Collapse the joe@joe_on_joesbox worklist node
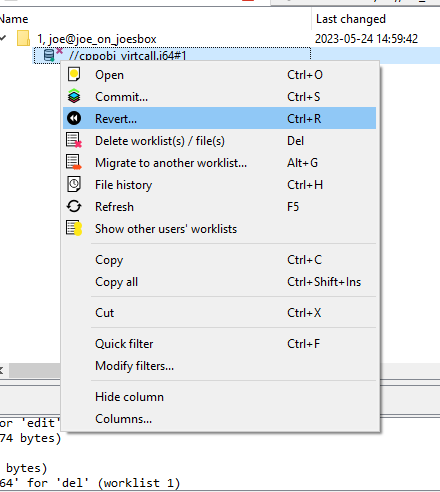This screenshot has height=492, width=440. (3, 38)
